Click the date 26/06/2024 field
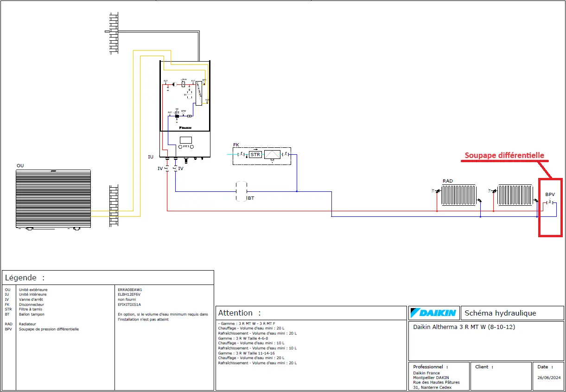 (549, 377)
